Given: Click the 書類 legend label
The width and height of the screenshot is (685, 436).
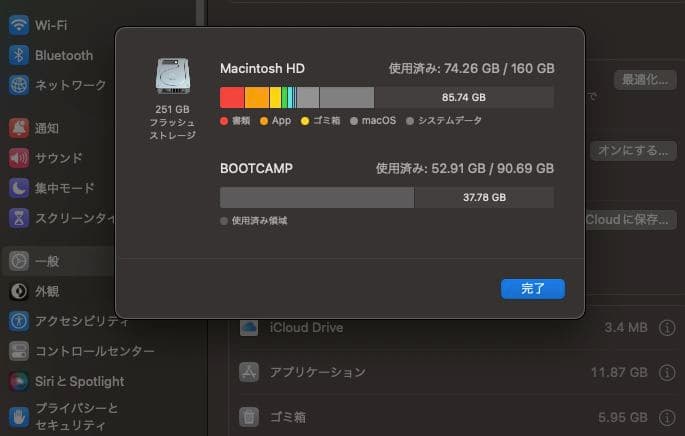Looking at the screenshot, I should point(241,121).
